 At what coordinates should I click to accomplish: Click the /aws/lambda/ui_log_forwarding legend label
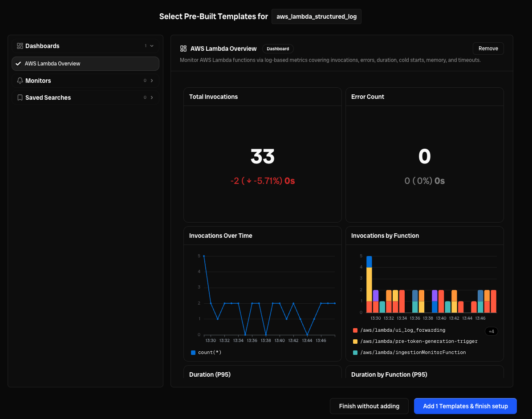(x=403, y=330)
